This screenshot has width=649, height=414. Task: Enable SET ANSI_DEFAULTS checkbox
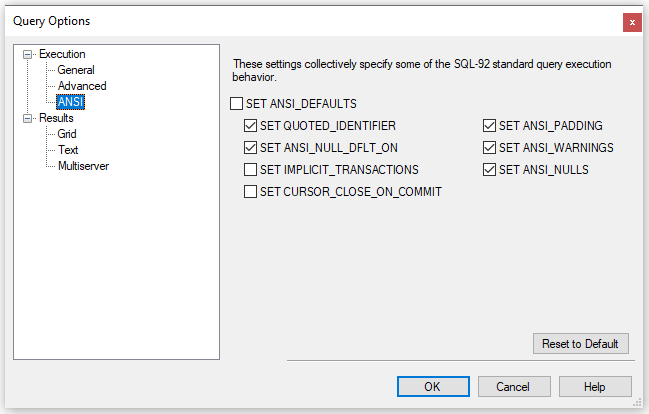pos(237,103)
